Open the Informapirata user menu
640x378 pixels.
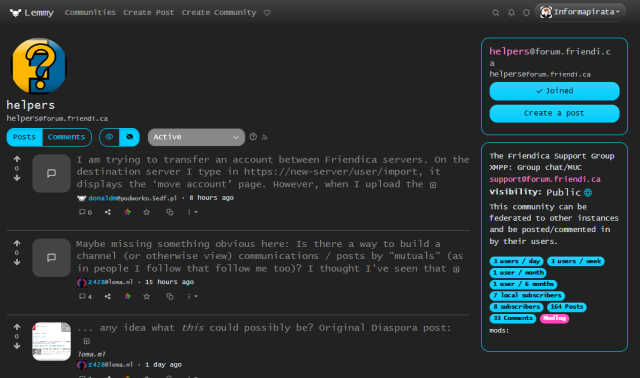coord(580,12)
